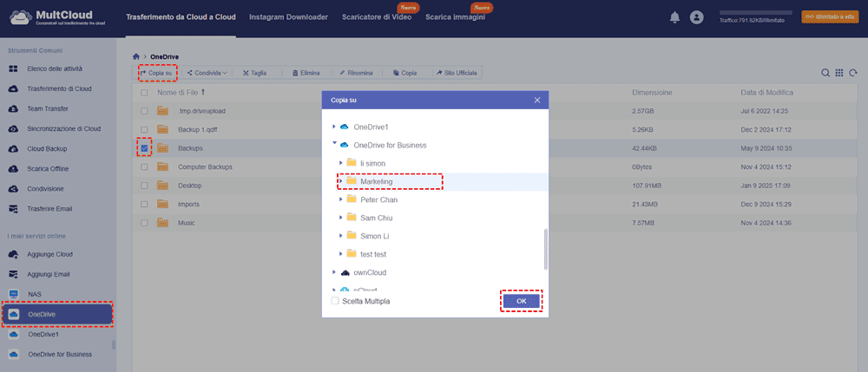Confirm with the OK button
The width and height of the screenshot is (868, 372).
[522, 301]
